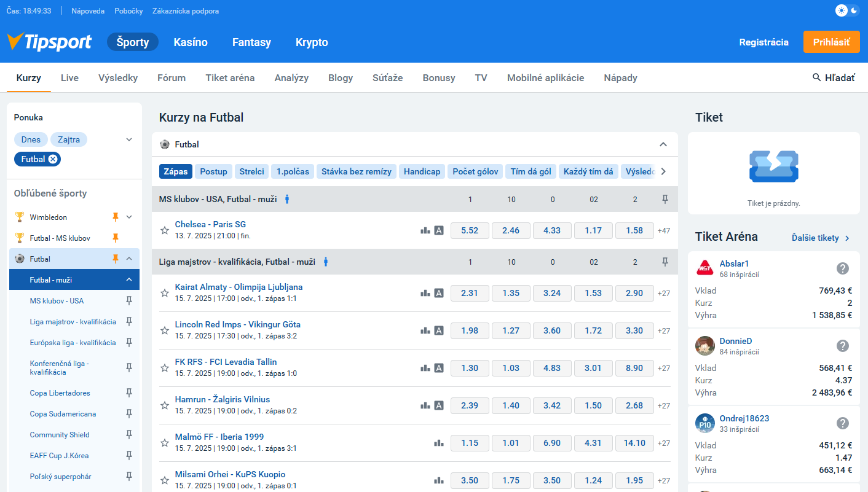The image size is (868, 492).
Task: Open analysis icon for Chelsea - Paris SG
Action: point(439,230)
